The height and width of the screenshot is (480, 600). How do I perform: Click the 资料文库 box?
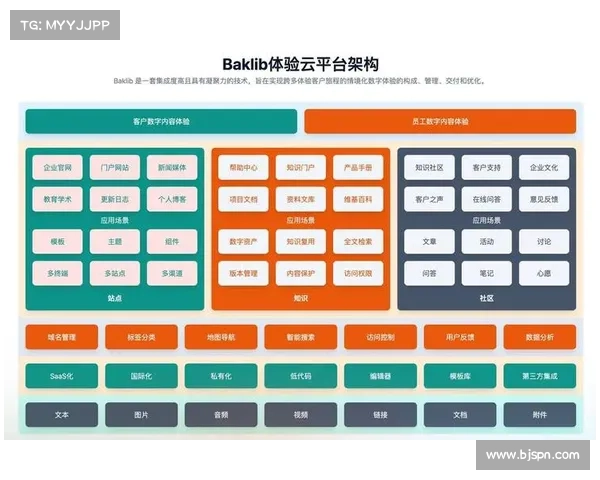pos(301,199)
